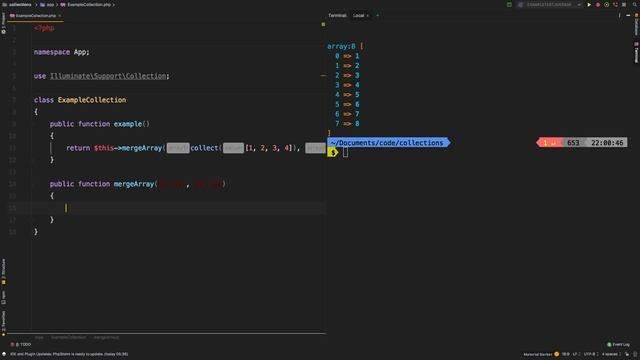Click the IDE and Plugin Updates status message
This screenshot has width=640, height=360.
pos(69,354)
